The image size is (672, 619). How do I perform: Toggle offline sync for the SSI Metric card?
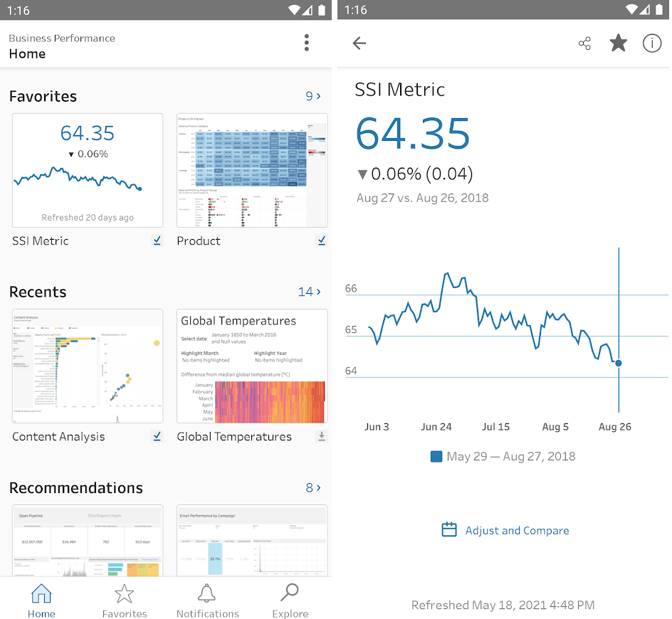click(157, 240)
